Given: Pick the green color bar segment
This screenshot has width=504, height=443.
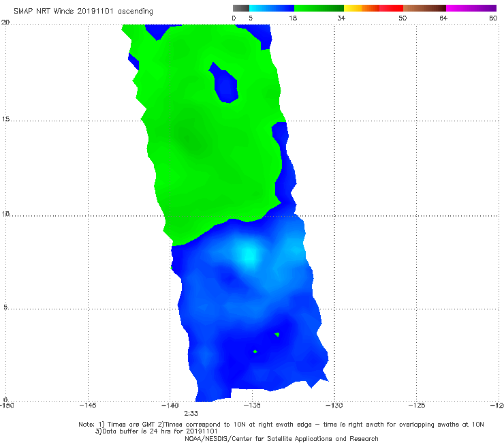Looking at the screenshot, I should [x=319, y=8].
